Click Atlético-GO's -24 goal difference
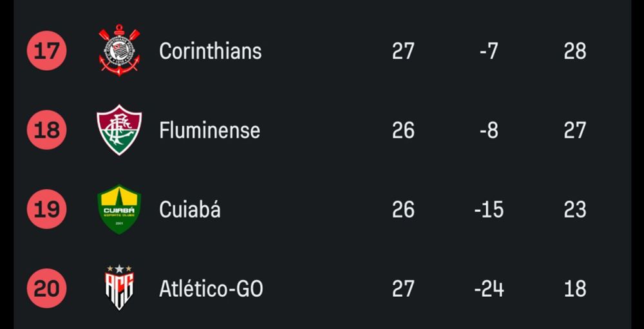The height and width of the screenshot is (329, 644). [489, 288]
